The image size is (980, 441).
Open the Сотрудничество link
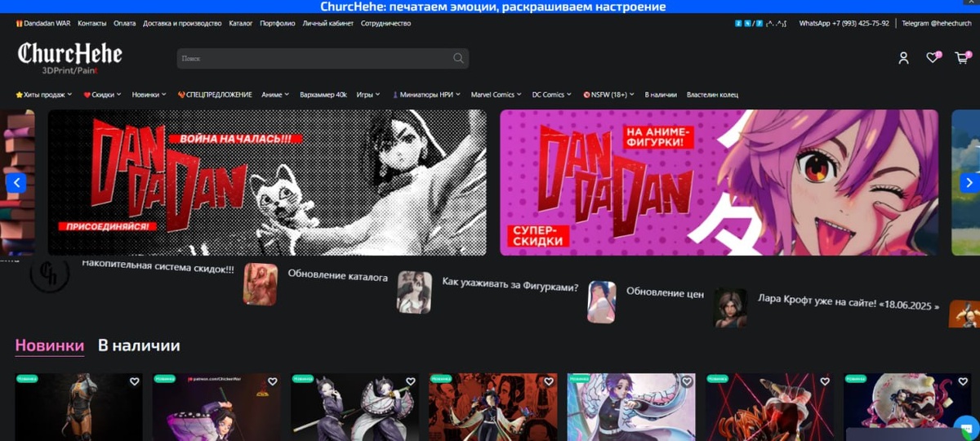(x=385, y=24)
